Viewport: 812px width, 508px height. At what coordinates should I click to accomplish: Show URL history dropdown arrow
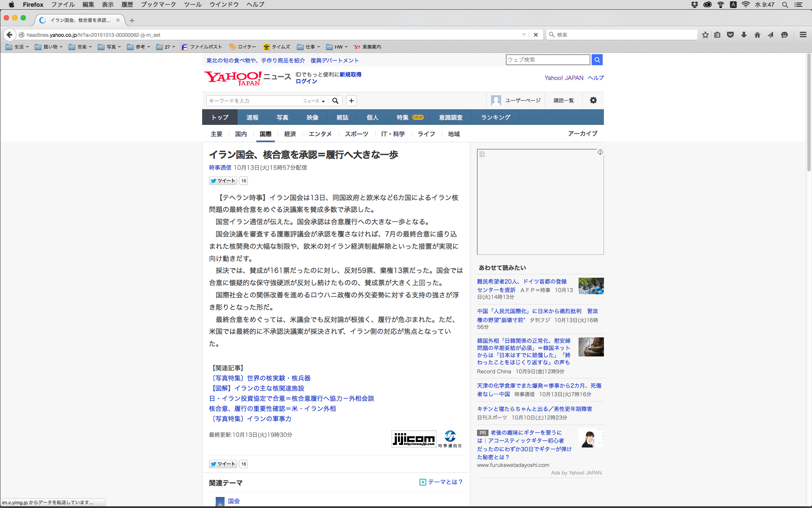point(524,35)
